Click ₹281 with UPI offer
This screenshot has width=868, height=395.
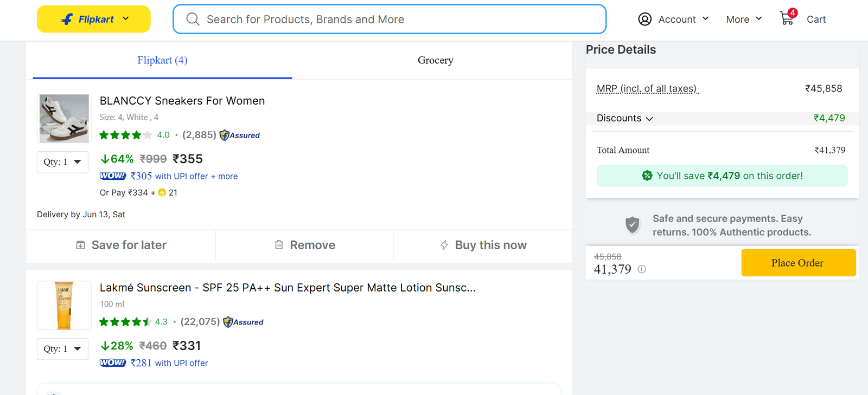pos(169,363)
